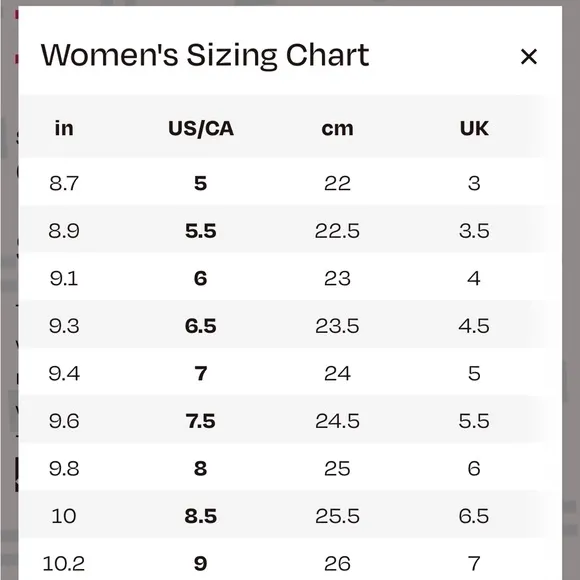Click the 22.5 cm value
Viewport: 580px width, 580px height.
(x=337, y=231)
